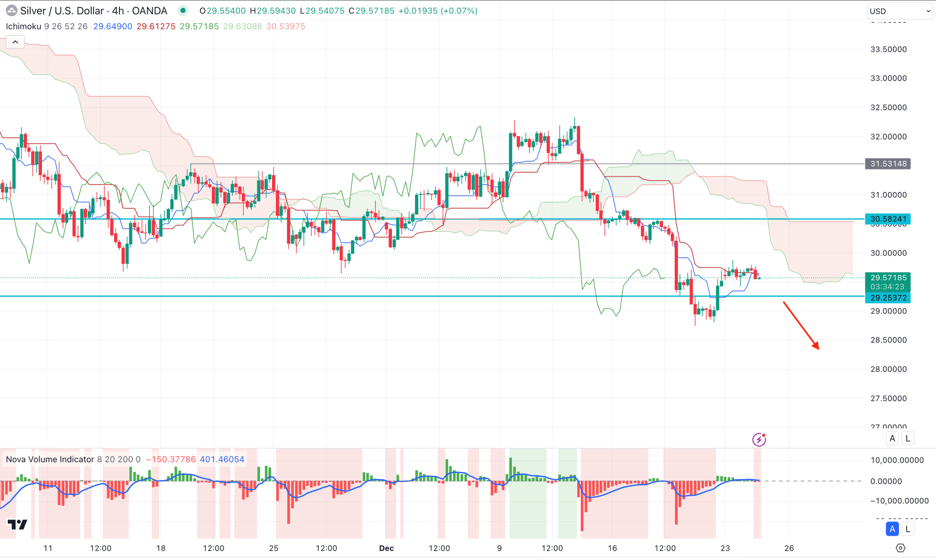Click the Silver / U.S. Dollar symbol title

(x=62, y=10)
